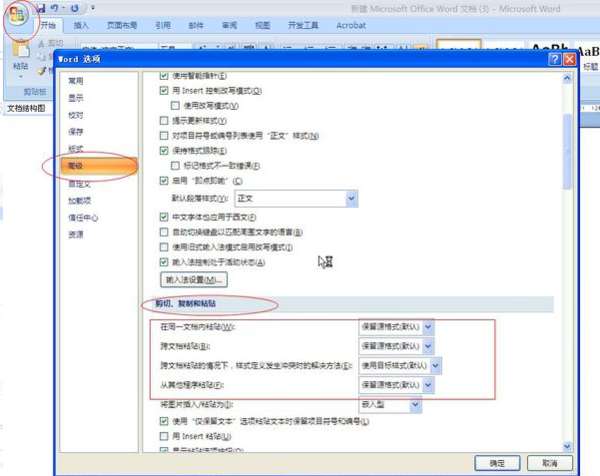600x476 pixels.
Task: Enable the 使用改写模式 checkbox
Action: (175, 105)
